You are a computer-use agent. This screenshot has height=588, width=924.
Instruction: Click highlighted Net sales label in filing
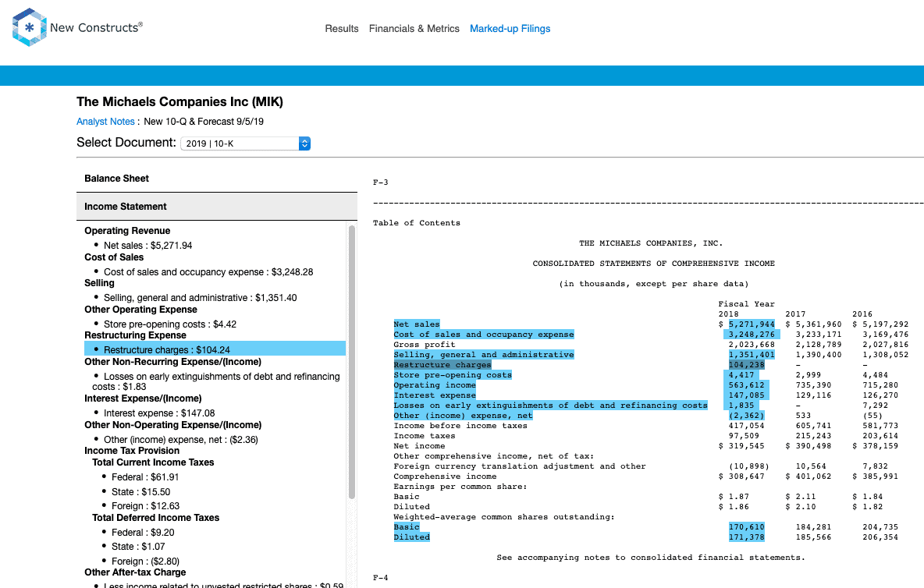[x=417, y=324]
